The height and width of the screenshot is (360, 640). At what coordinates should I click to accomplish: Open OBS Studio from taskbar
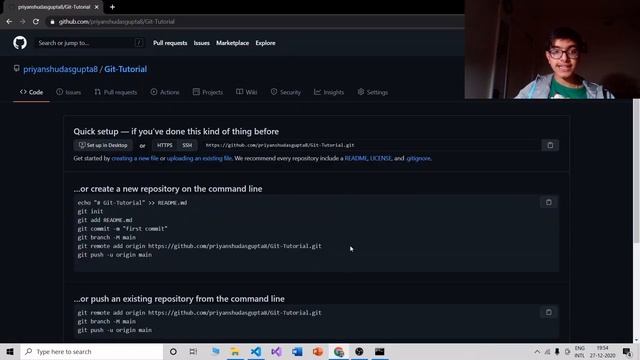359,351
